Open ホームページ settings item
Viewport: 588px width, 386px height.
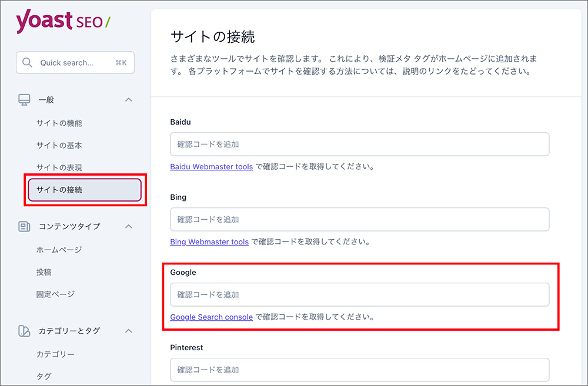[59, 250]
